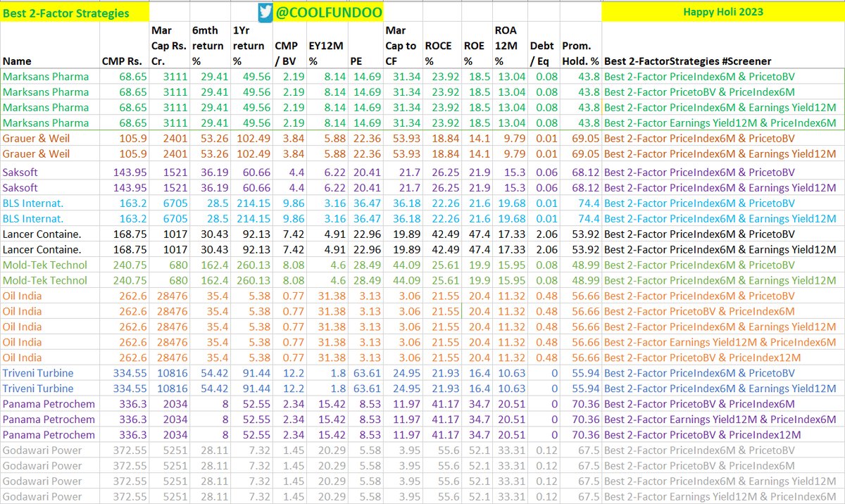Select Godawari Power's 'PriceIndex6M & Earnings Yield12M' strategy cell
The image size is (845, 504).
[722, 481]
